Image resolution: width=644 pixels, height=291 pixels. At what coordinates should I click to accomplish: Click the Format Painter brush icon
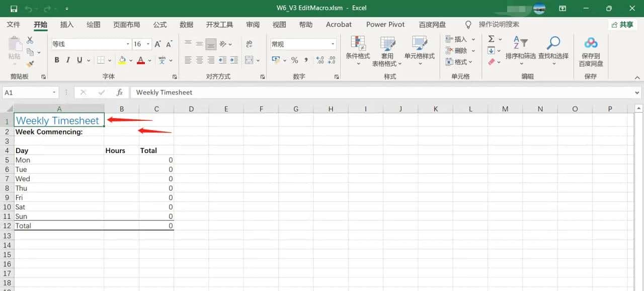pos(30,64)
